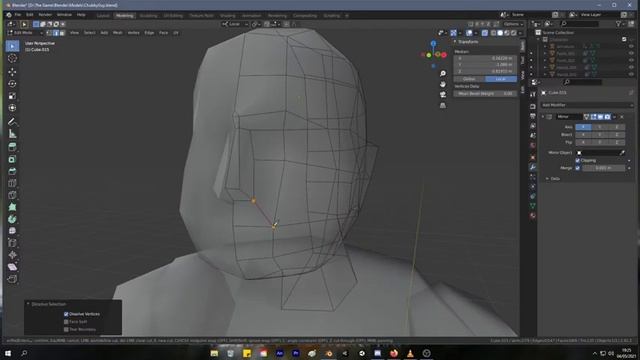Open the Render properties tab

point(533,106)
